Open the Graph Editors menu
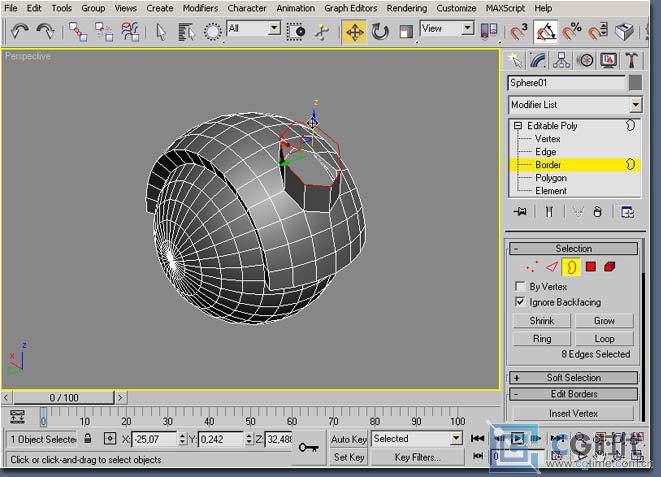Viewport: 661px width, 477px height. (x=350, y=8)
